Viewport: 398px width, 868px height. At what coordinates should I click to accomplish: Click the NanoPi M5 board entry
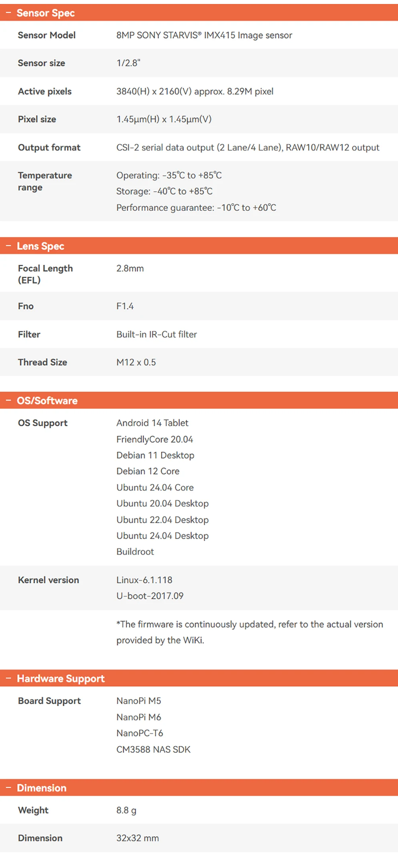pos(139,701)
